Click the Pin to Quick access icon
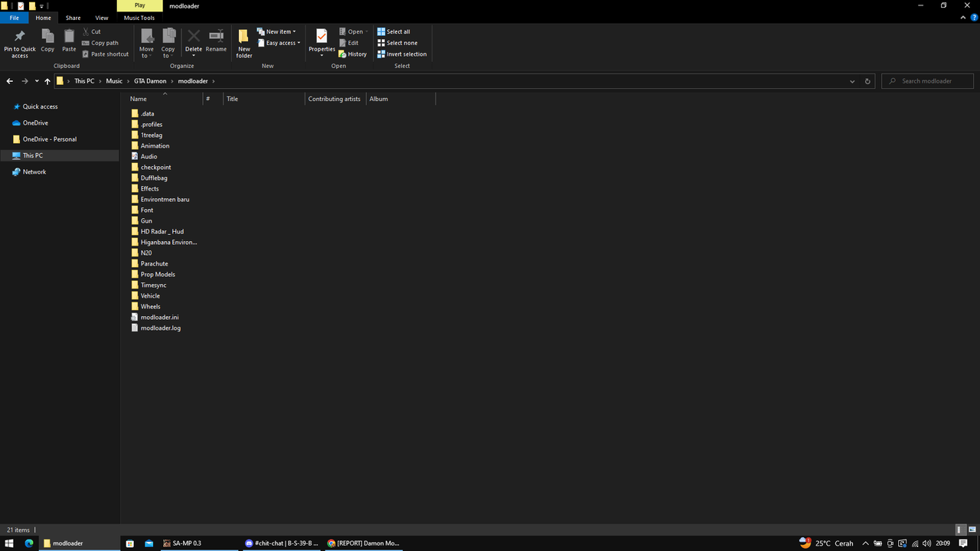The height and width of the screenshot is (551, 980). coord(20,36)
